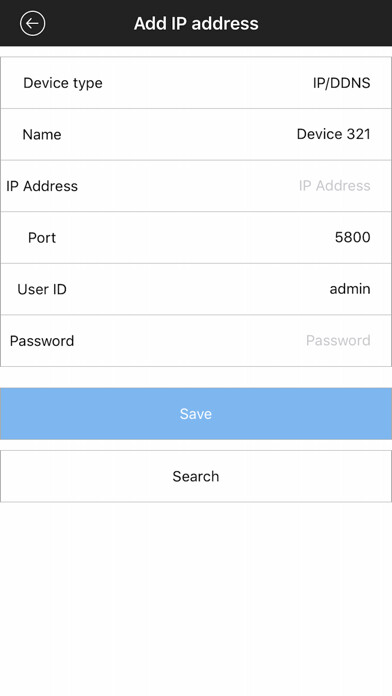Click the IP Address row label
The width and height of the screenshot is (392, 696).
click(42, 186)
